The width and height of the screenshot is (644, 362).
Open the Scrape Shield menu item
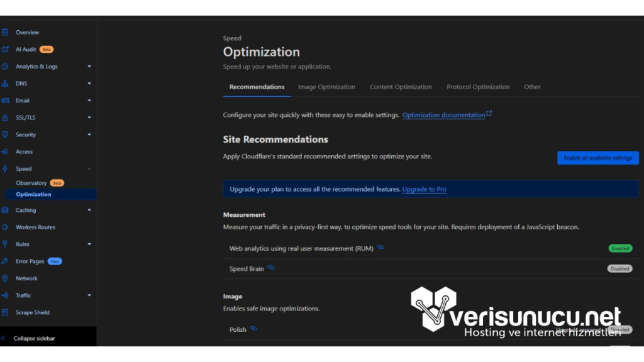click(33, 312)
